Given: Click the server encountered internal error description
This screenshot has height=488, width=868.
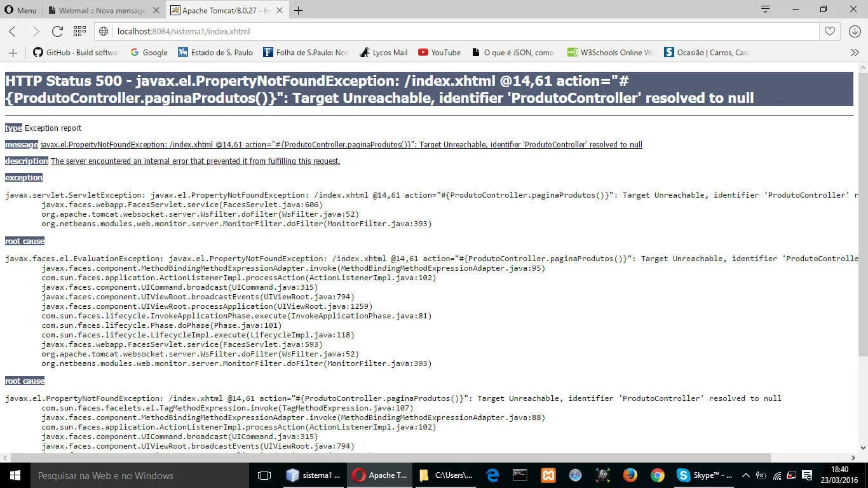Looking at the screenshot, I should [x=196, y=161].
